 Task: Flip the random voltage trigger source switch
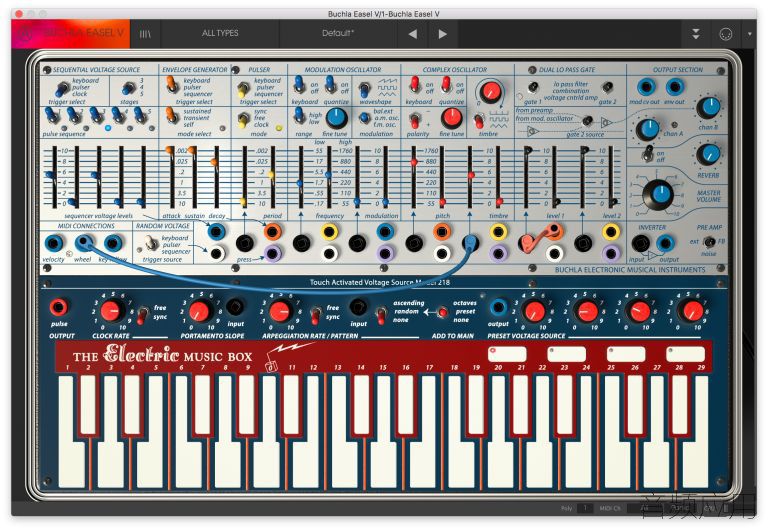[152, 242]
